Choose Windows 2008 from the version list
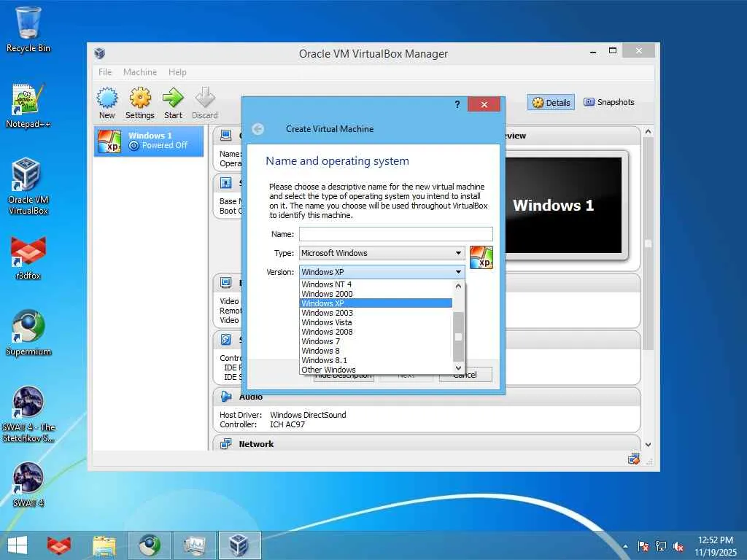Image resolution: width=747 pixels, height=560 pixels. pyautogui.click(x=376, y=332)
